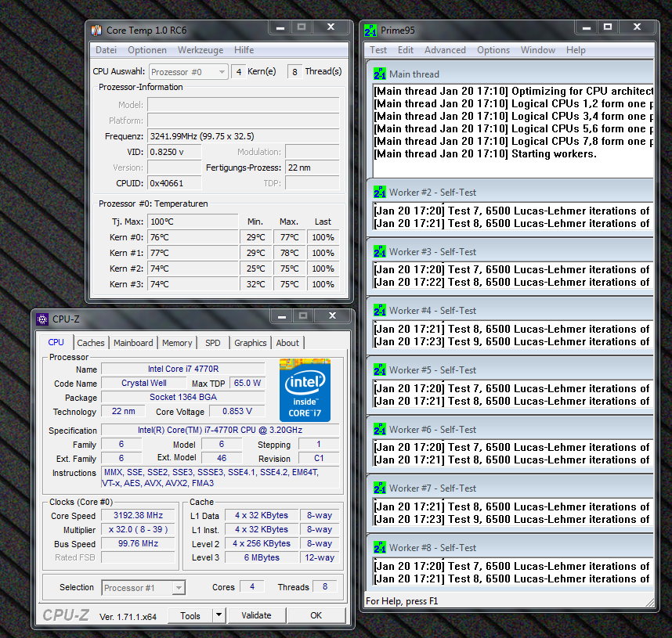Click the Kern #2 minimum value 25°C
672x638 pixels.
click(x=256, y=269)
